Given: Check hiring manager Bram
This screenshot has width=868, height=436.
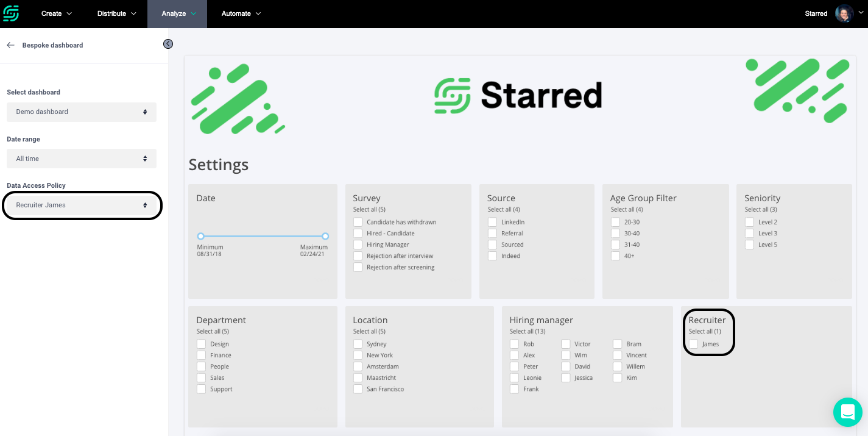Looking at the screenshot, I should pyautogui.click(x=618, y=344).
